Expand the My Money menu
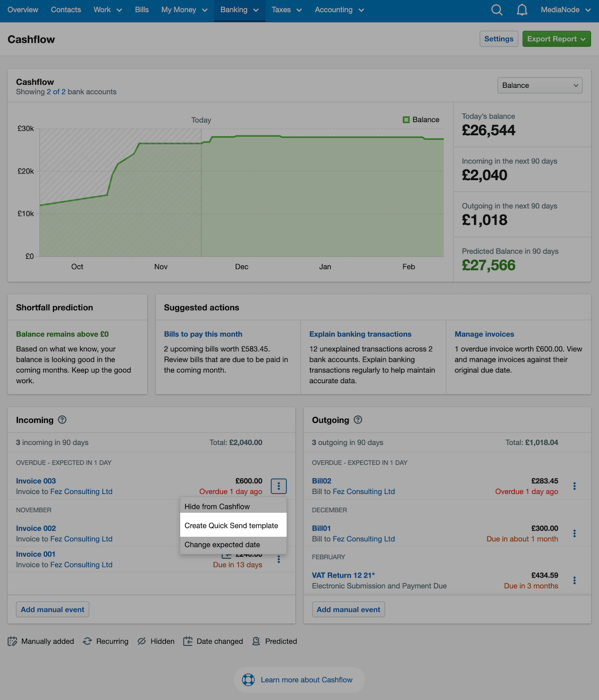 (184, 10)
